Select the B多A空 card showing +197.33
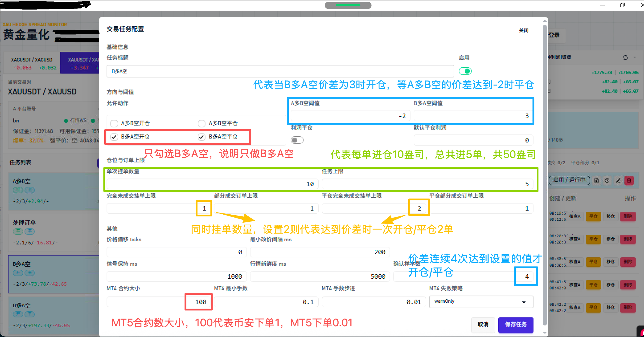 click(54, 316)
